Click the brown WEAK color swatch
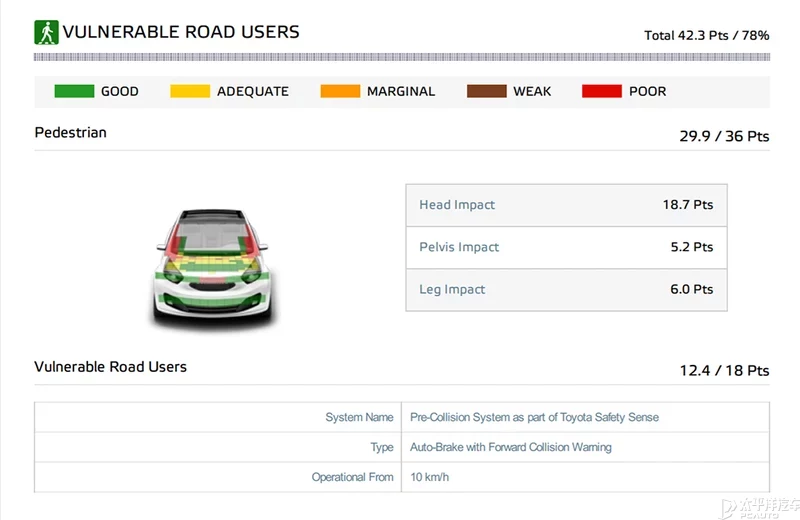The height and width of the screenshot is (520, 800). point(487,91)
